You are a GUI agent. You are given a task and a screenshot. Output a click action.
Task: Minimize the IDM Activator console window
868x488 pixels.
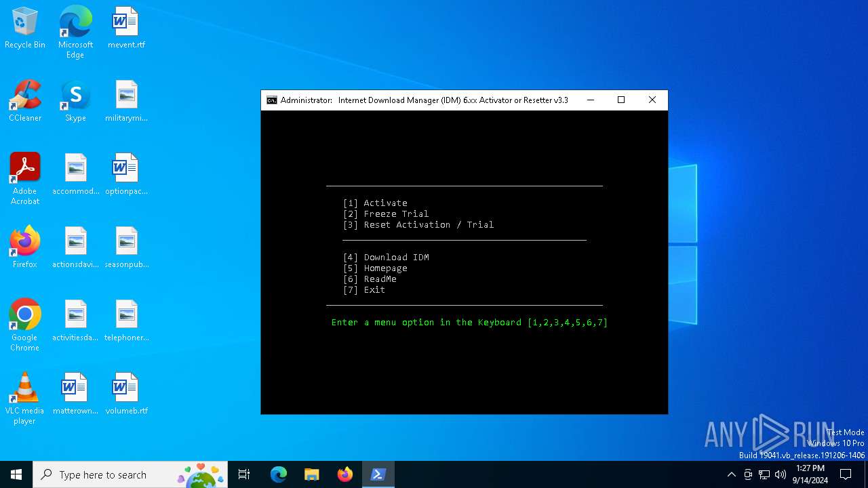[591, 100]
